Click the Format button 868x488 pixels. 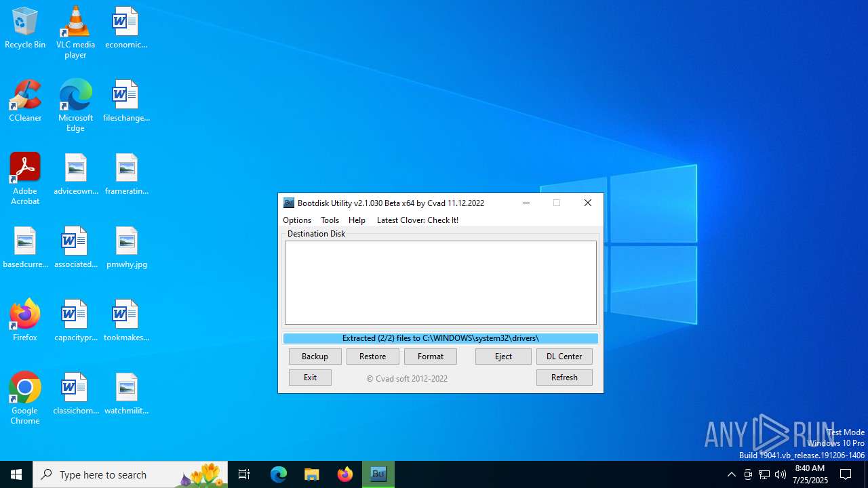(x=431, y=357)
